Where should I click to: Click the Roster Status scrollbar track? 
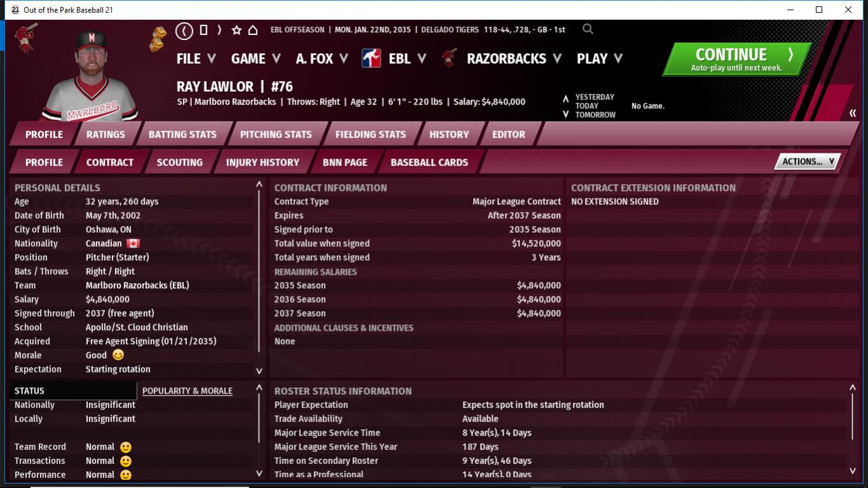(853, 416)
